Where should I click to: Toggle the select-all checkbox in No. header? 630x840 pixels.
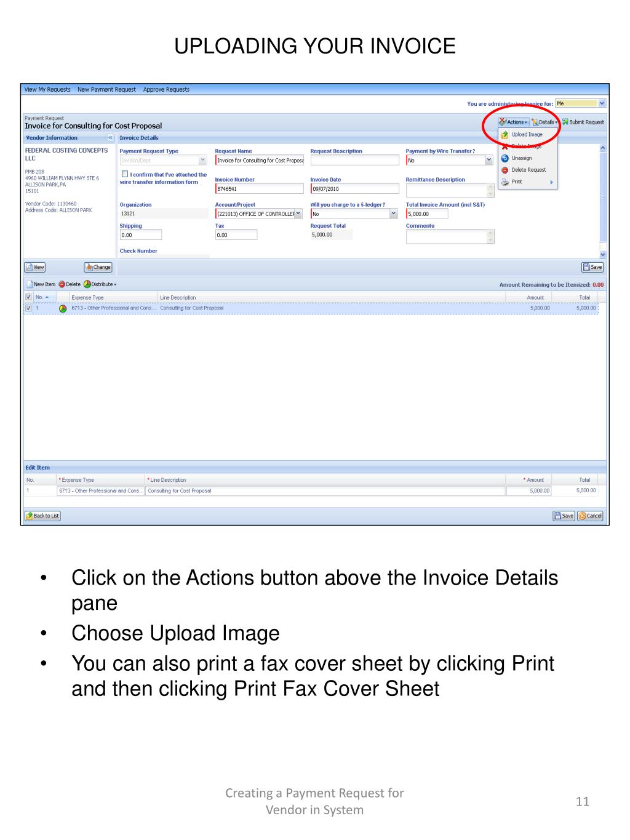point(29,297)
